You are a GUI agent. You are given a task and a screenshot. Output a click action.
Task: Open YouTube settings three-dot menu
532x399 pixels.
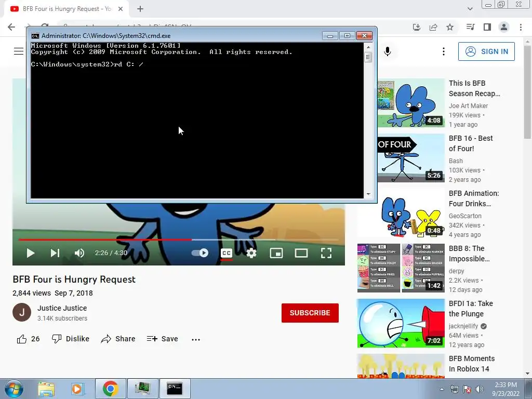(444, 51)
